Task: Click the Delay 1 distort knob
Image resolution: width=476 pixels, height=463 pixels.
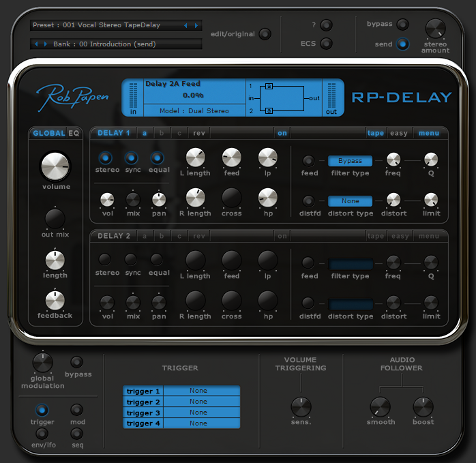Action: (393, 200)
